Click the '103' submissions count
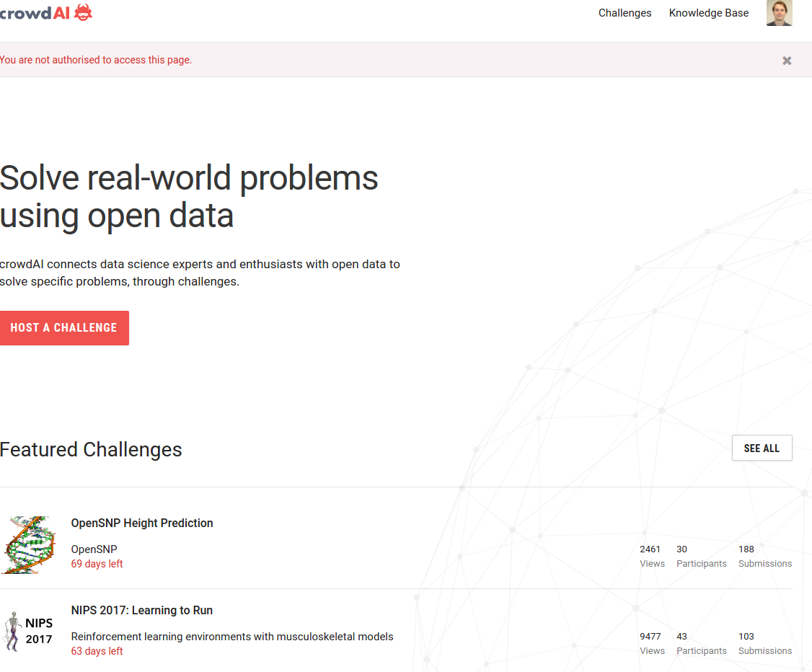The image size is (812, 672). coord(746,636)
